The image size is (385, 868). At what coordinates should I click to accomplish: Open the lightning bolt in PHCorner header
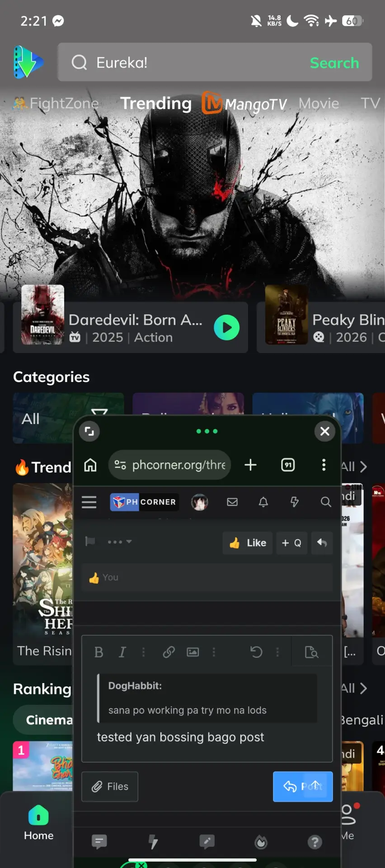(295, 502)
